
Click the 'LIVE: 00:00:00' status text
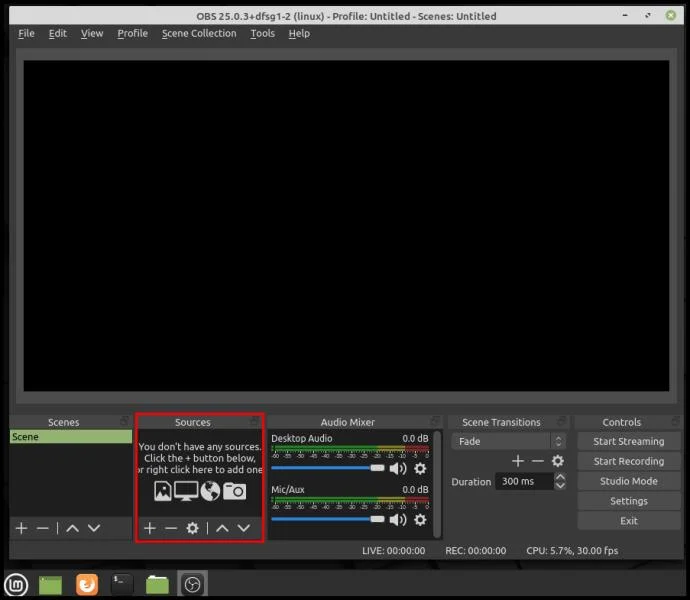coord(393,551)
